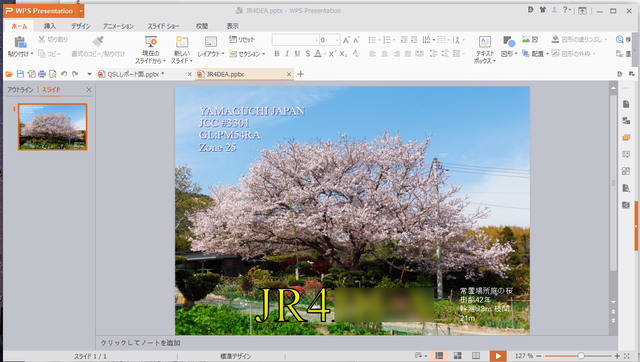640x362 pixels.
Task: Click the Align Left icon
Action: click(x=372, y=53)
